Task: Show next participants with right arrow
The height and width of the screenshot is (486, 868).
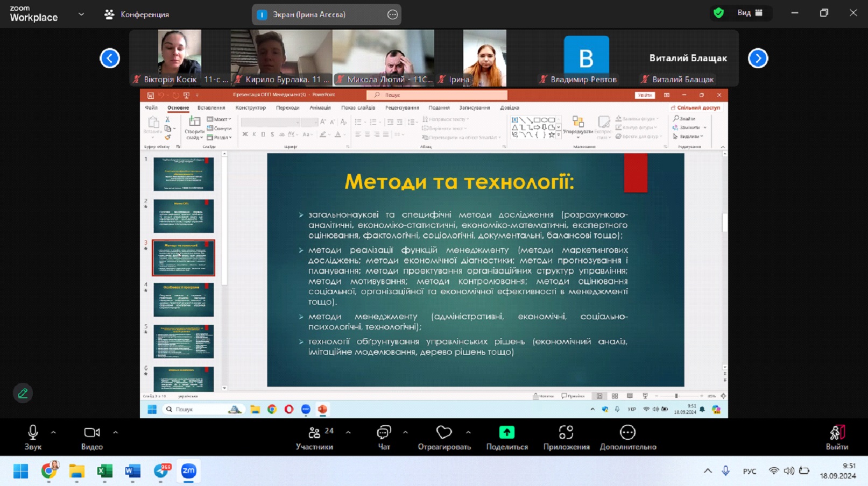Action: [x=758, y=58]
